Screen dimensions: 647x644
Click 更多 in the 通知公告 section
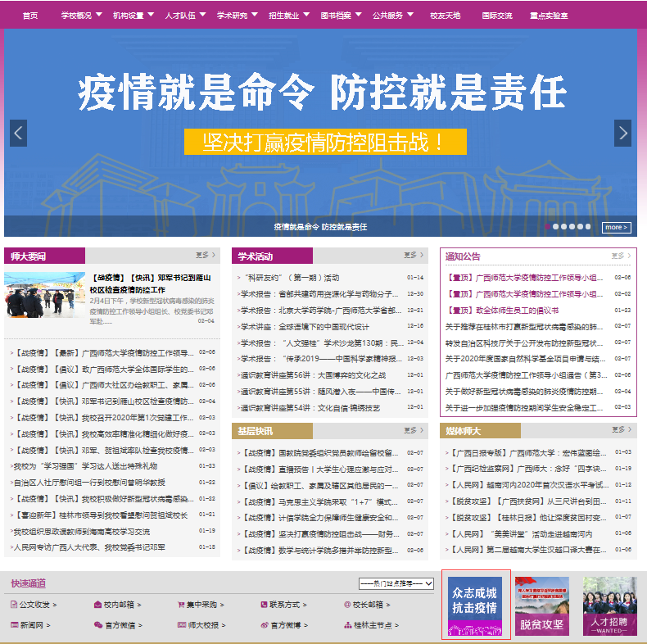(620, 256)
